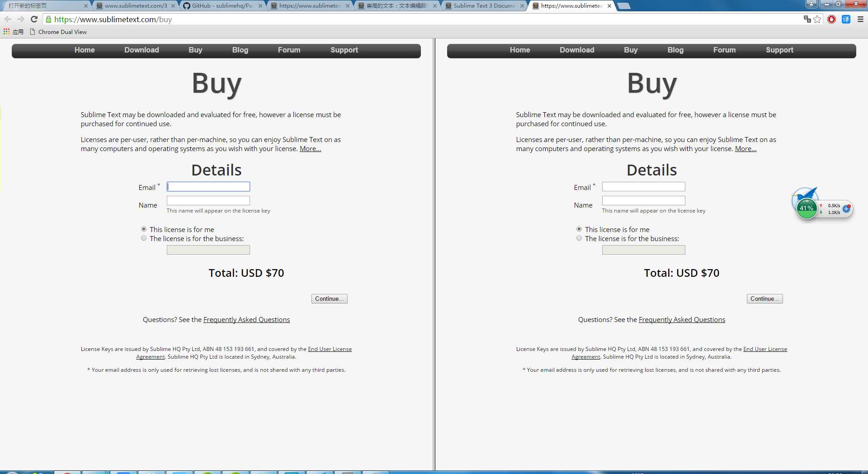The image size is (868, 474).
Task: Focus the Name field in left pane
Action: [208, 200]
